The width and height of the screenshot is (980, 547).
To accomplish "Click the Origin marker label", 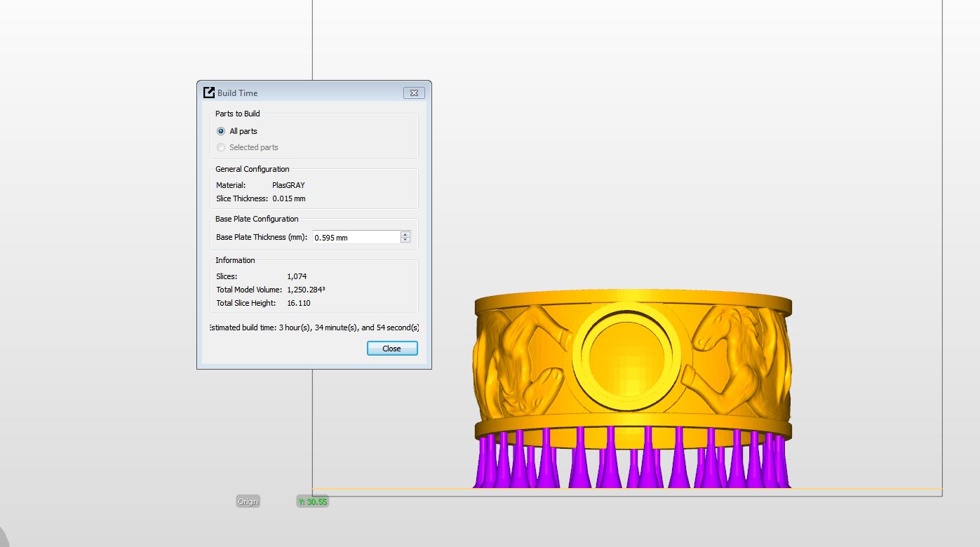I will click(x=248, y=501).
